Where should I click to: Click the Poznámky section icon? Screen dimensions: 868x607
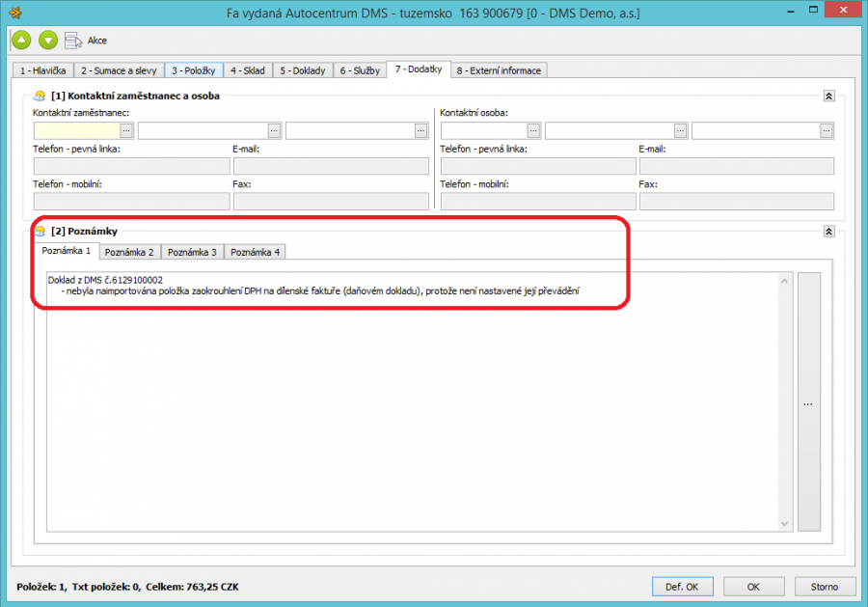tap(39, 232)
